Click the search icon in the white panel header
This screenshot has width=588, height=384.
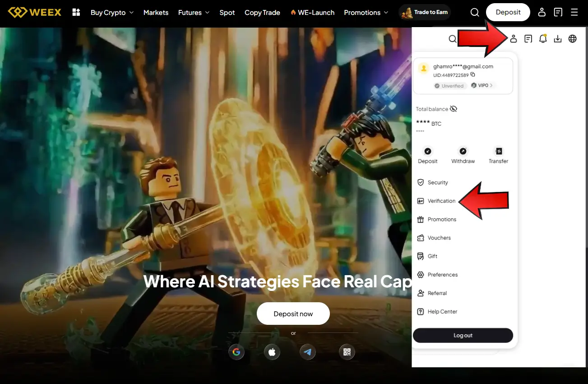(x=453, y=39)
